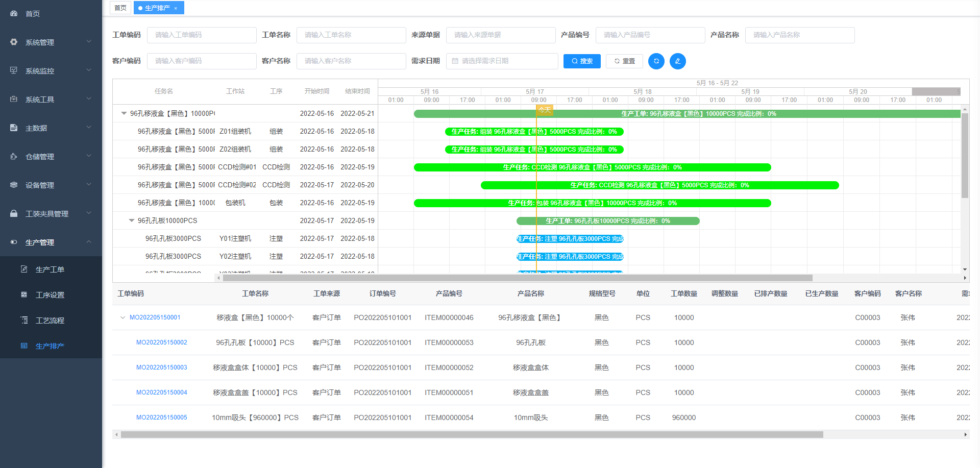Click the 设备管理 icon in the sidebar

pos(14,185)
